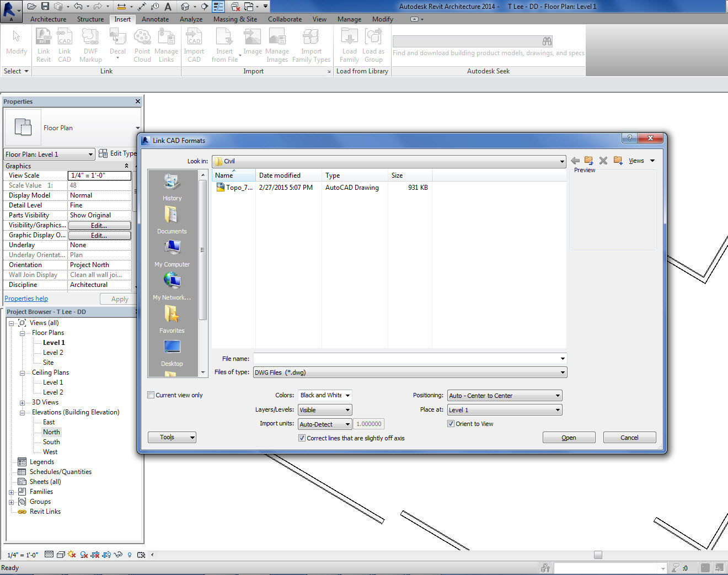Toggle the Thin Lines icon
Image resolution: width=728 pixels, height=575 pixels.
coord(218,7)
